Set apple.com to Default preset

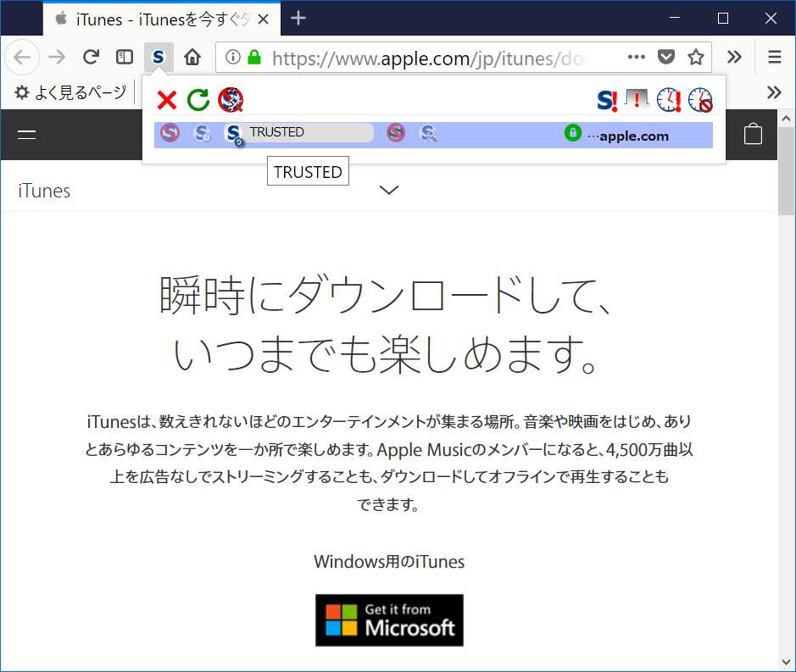(x=170, y=133)
